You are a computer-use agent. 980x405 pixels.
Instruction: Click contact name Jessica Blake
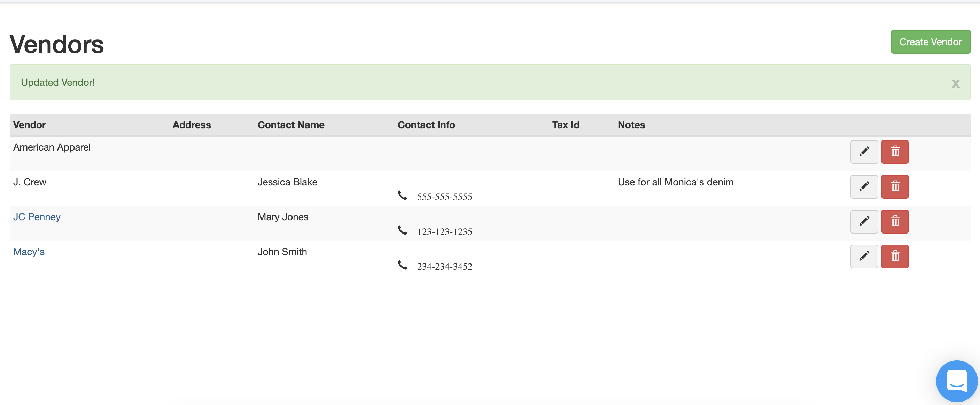pyautogui.click(x=287, y=182)
